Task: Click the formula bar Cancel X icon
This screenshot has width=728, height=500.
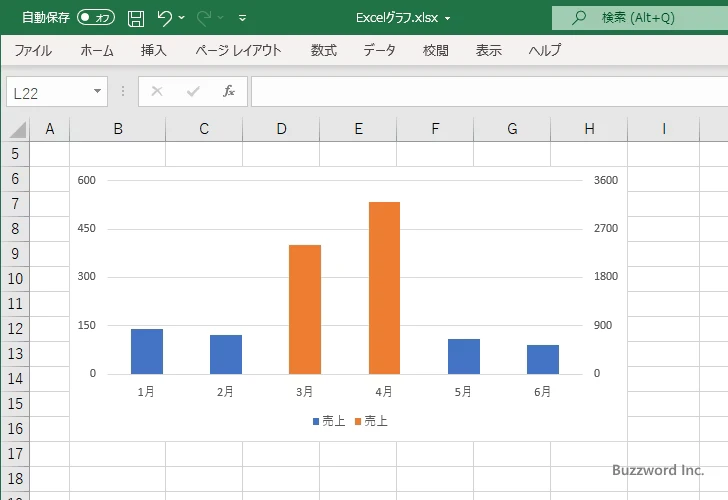Action: [157, 91]
